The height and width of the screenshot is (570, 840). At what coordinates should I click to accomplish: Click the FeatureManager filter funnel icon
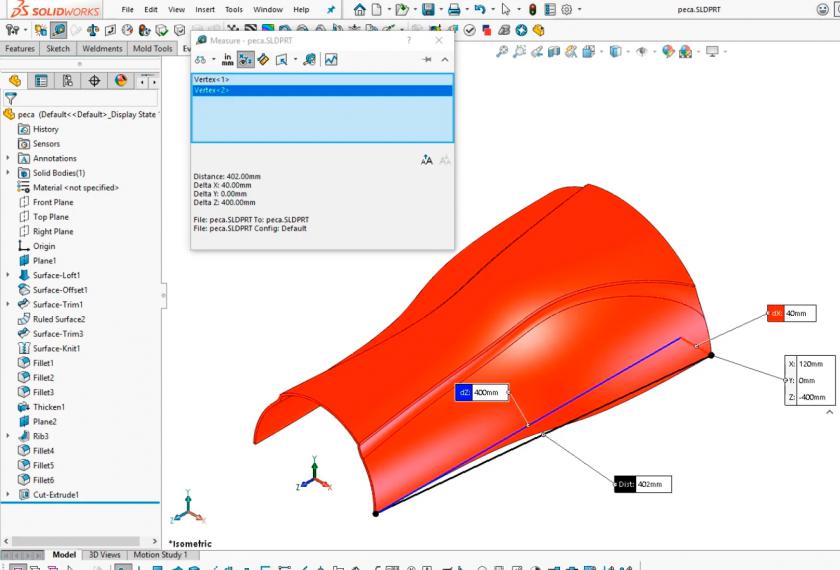pos(11,99)
